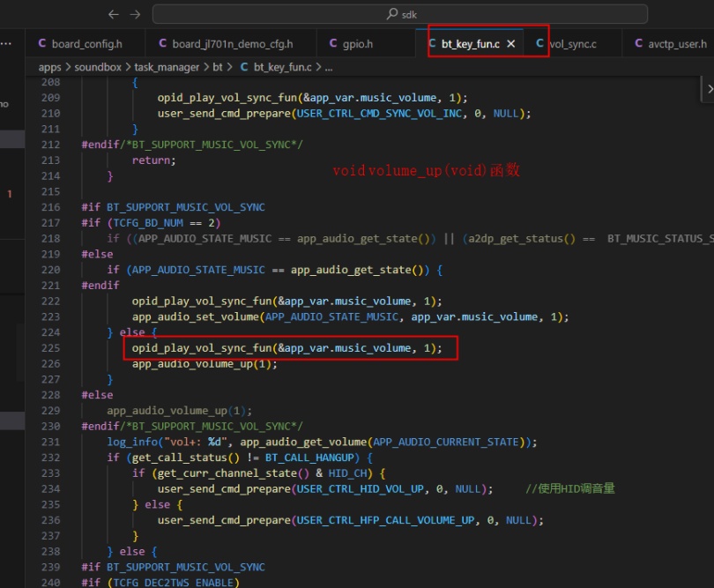The width and height of the screenshot is (714, 588).
Task: Open the board_config.h tab
Action: [x=86, y=44]
